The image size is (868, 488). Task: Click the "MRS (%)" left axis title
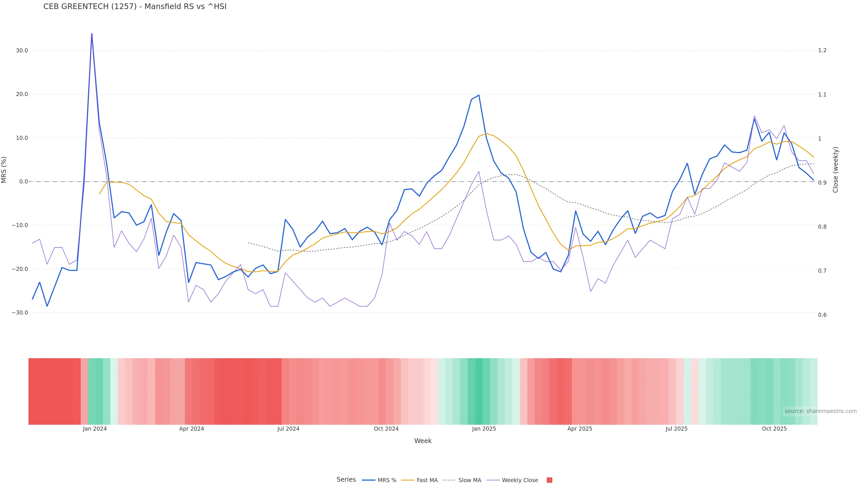[4, 170]
